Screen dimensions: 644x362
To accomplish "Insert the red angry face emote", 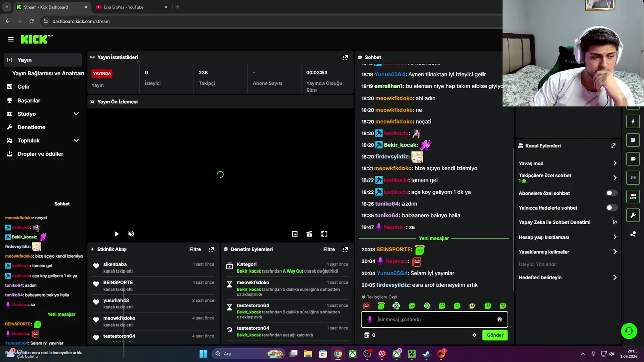I will click(x=366, y=306).
